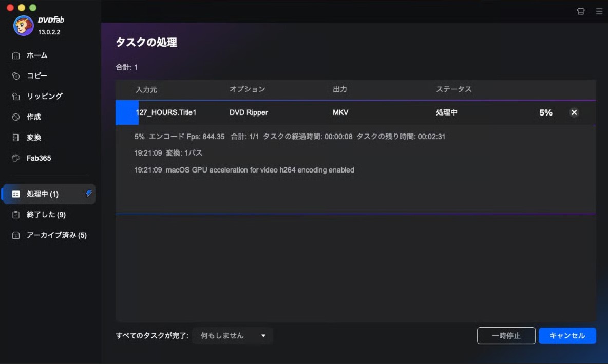The image size is (608, 364).
Task: Click the DVDFab monkey logo
Action: (x=23, y=25)
